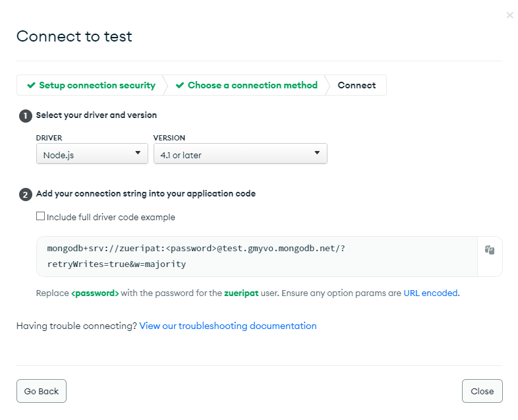This screenshot has height=420, width=518.
Task: View our troubleshooting documentation link
Action: (228, 326)
